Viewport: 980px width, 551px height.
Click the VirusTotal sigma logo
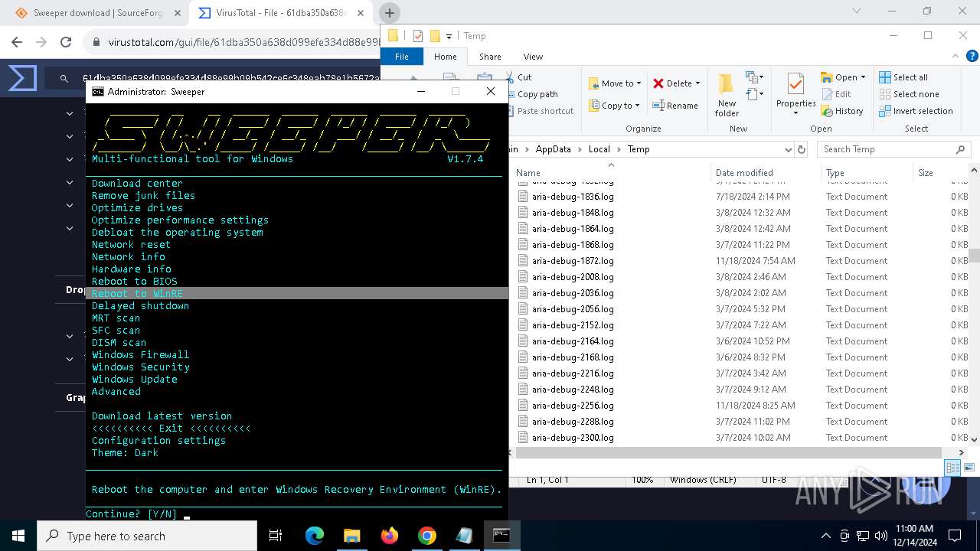point(22,78)
